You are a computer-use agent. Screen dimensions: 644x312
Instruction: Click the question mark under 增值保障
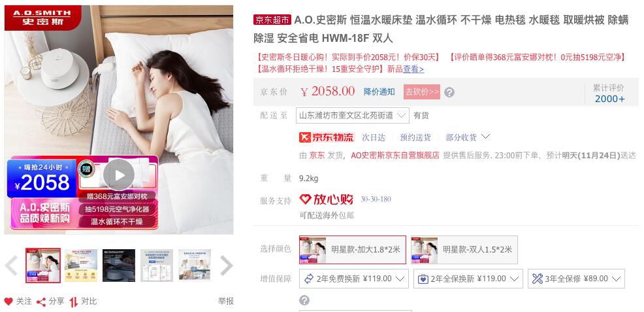pos(304,300)
